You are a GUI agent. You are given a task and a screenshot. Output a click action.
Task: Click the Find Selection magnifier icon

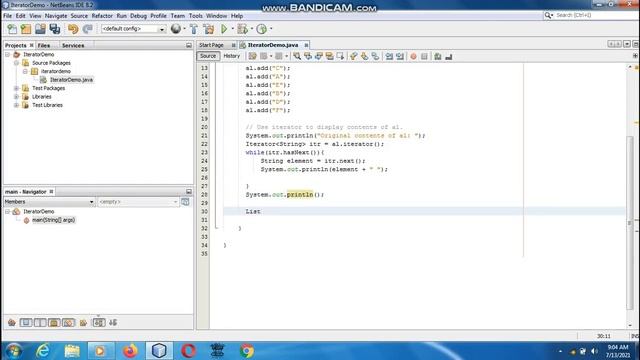click(x=297, y=56)
